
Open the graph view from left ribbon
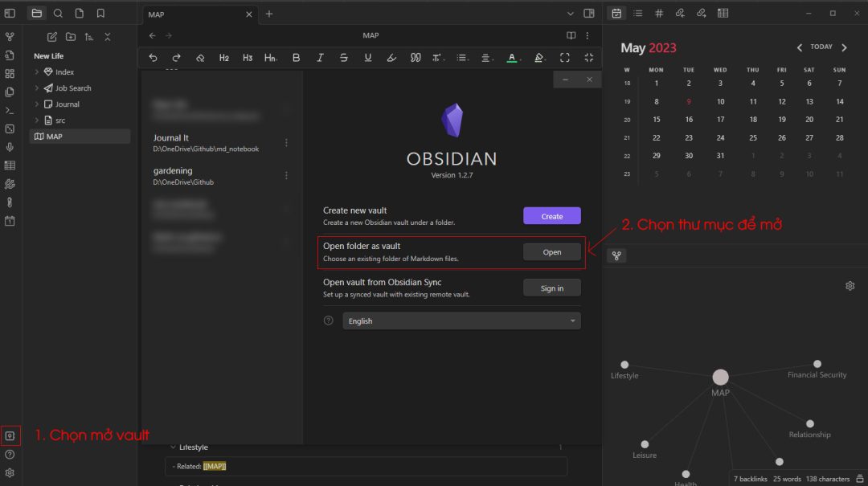[10, 37]
